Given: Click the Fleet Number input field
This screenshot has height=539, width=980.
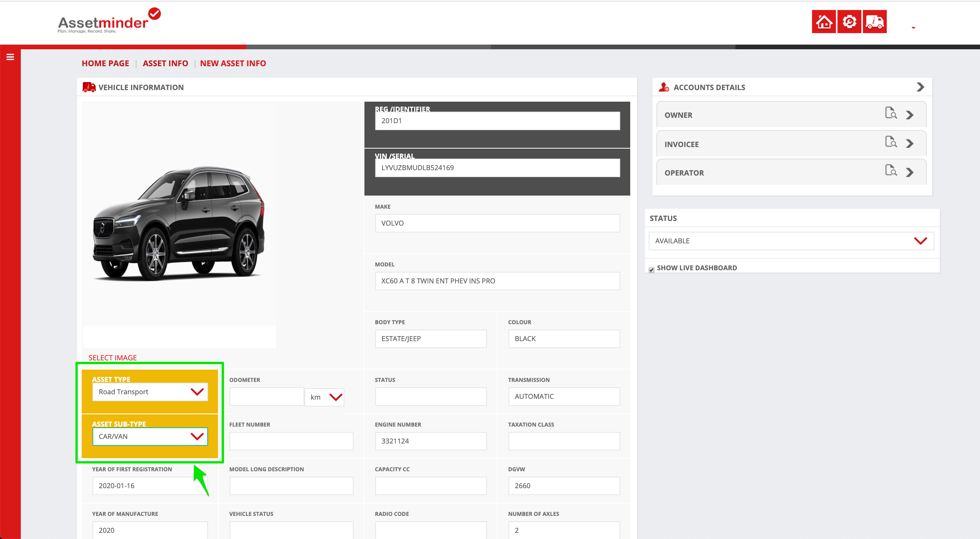Looking at the screenshot, I should [x=291, y=441].
